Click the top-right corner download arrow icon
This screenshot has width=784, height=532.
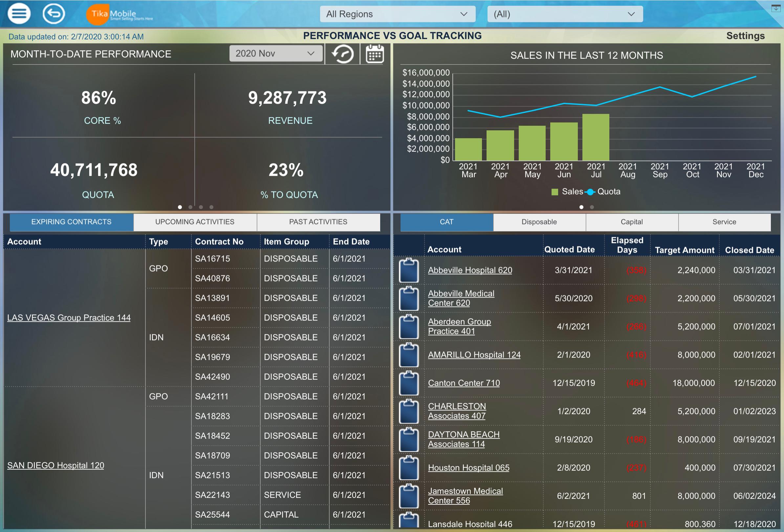(776, 8)
